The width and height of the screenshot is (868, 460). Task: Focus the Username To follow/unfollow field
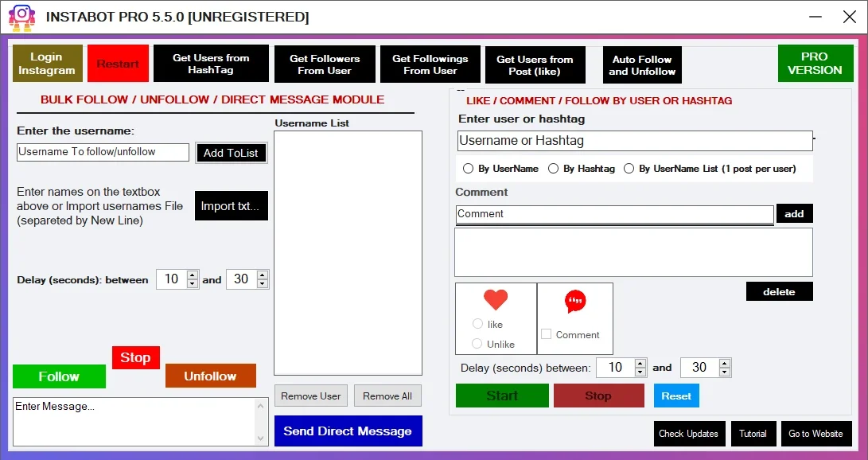[103, 152]
